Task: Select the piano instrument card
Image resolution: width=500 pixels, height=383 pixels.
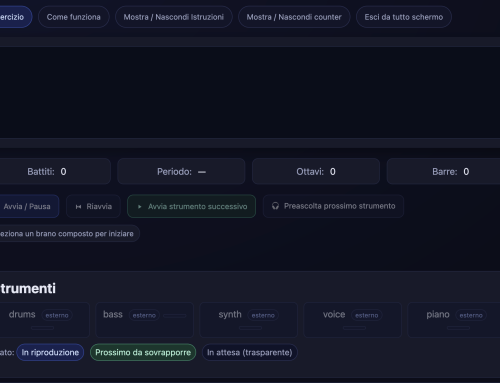Action: (454, 320)
